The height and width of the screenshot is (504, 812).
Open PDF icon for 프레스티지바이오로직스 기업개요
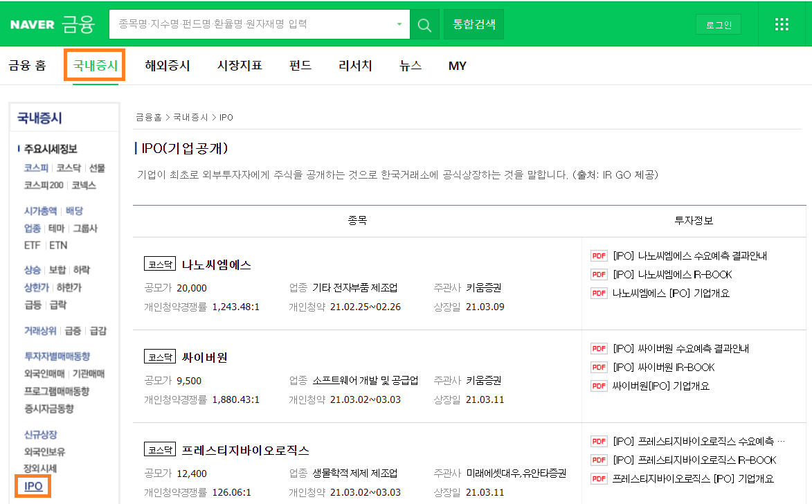click(x=599, y=478)
